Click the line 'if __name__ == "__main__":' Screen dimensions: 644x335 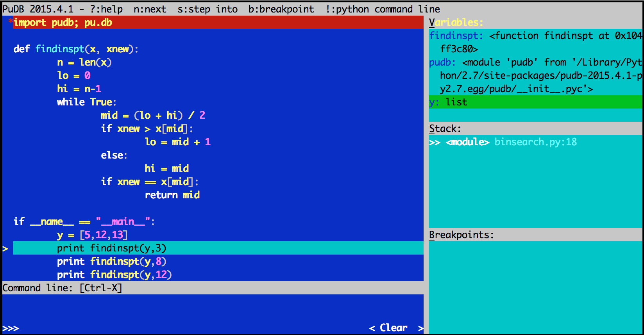pyautogui.click(x=84, y=221)
